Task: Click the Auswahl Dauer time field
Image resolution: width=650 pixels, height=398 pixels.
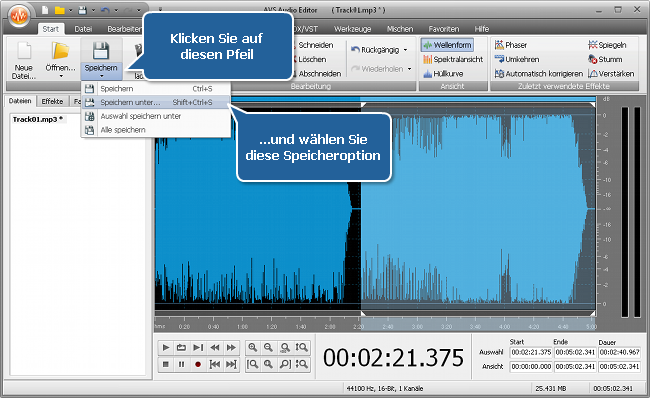Action: (619, 352)
